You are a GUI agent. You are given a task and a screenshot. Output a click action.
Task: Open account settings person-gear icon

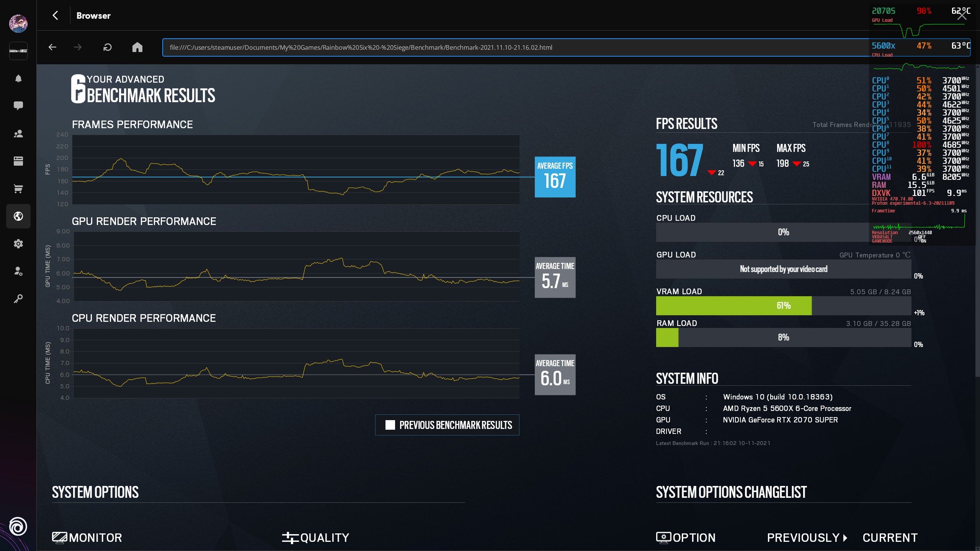pyautogui.click(x=18, y=271)
